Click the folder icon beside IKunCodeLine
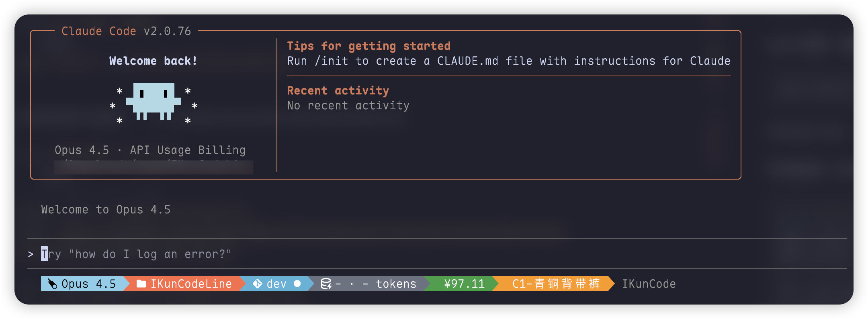This screenshot has width=868, height=319. [141, 284]
